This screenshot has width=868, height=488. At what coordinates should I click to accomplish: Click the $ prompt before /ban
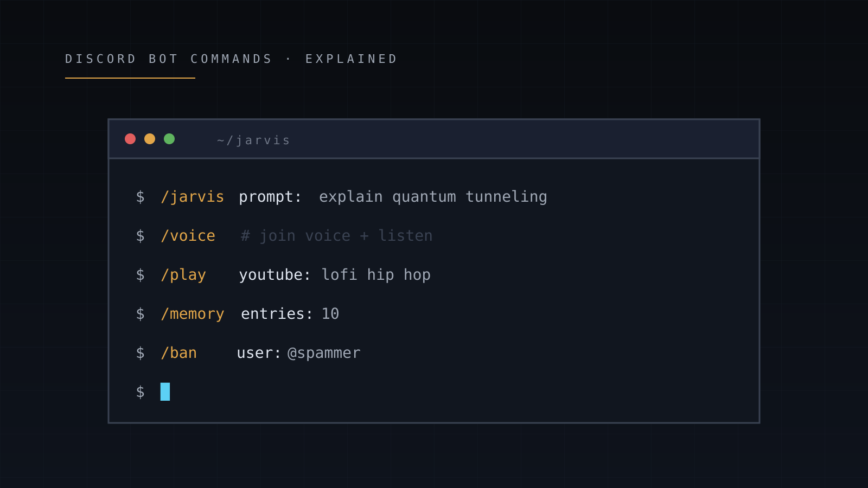(141, 353)
